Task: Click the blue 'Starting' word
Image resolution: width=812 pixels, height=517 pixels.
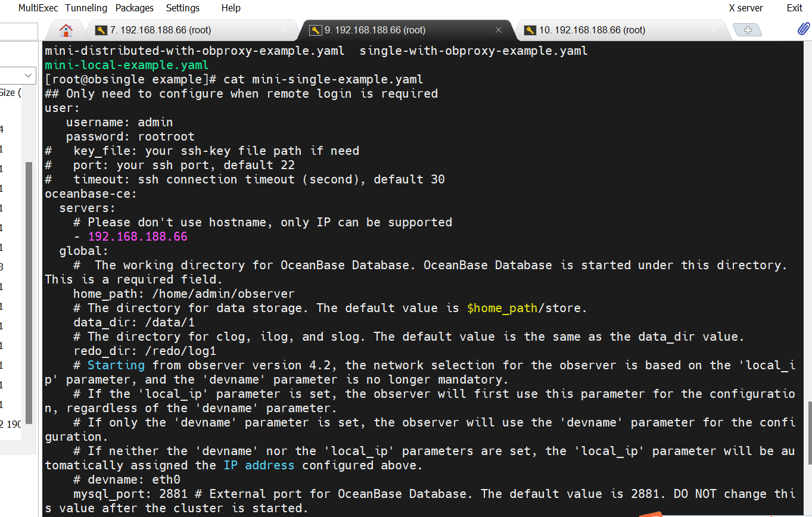Action: tap(116, 365)
